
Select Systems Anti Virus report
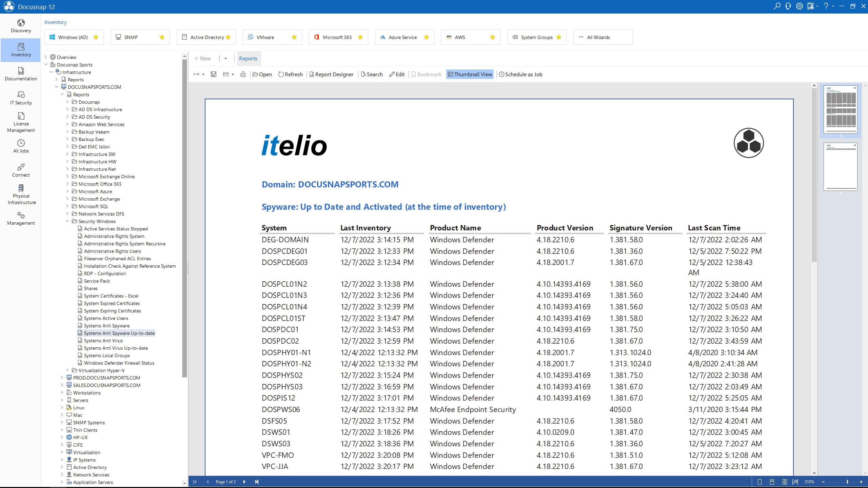[103, 341]
